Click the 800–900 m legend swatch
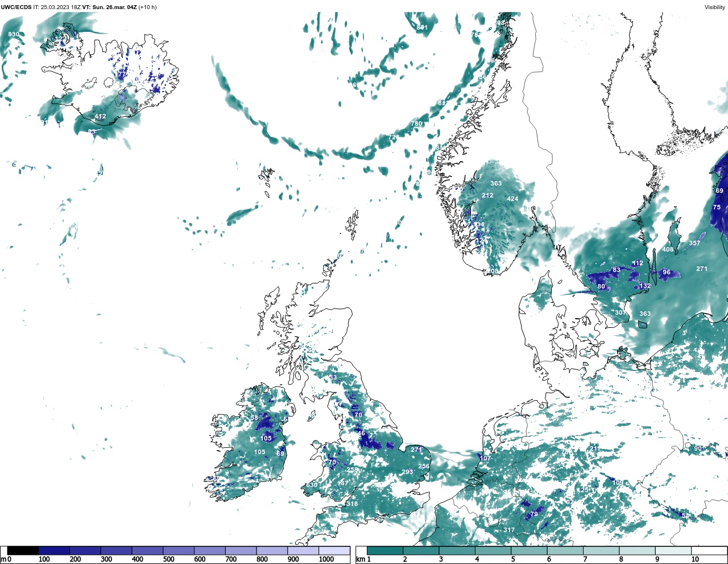 (x=272, y=550)
